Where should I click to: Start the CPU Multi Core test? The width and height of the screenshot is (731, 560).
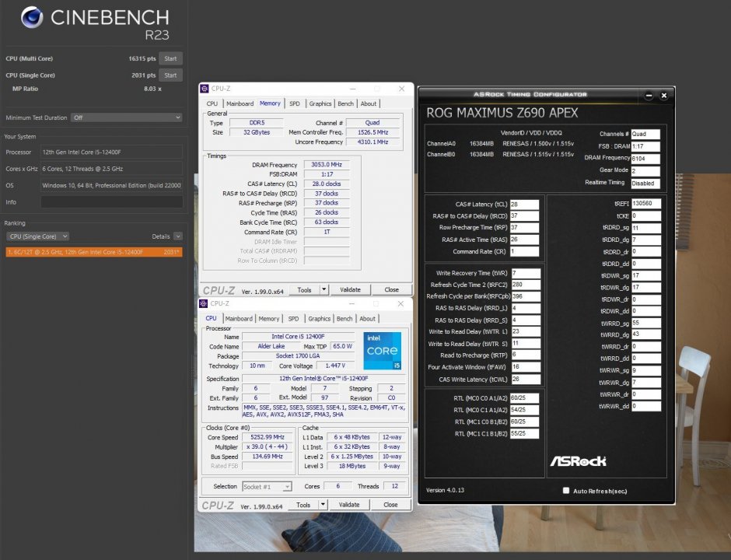tap(170, 58)
